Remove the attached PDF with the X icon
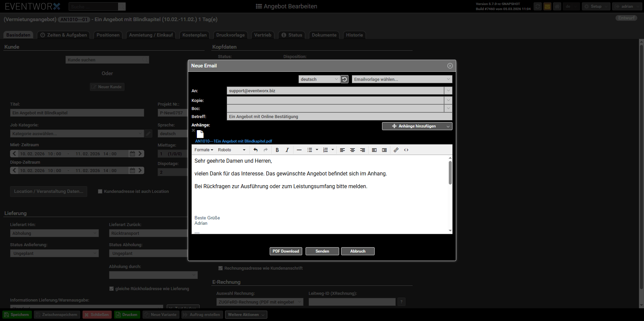 pos(193,130)
